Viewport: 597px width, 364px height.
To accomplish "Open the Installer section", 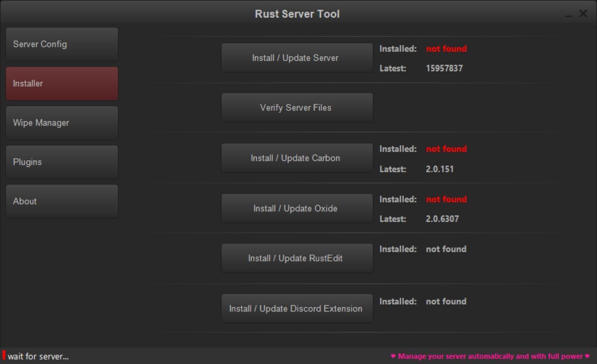I will (x=61, y=83).
